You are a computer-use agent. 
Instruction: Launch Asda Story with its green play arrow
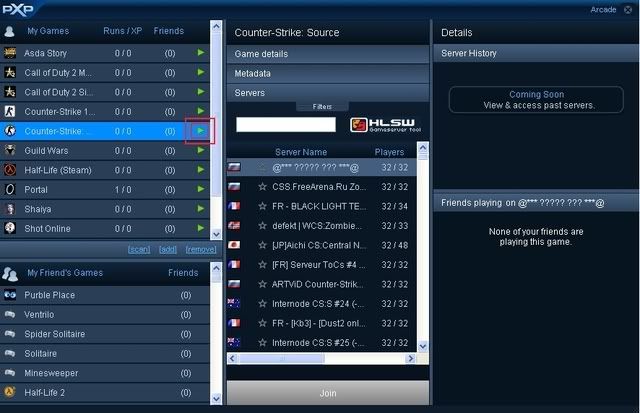[200, 52]
